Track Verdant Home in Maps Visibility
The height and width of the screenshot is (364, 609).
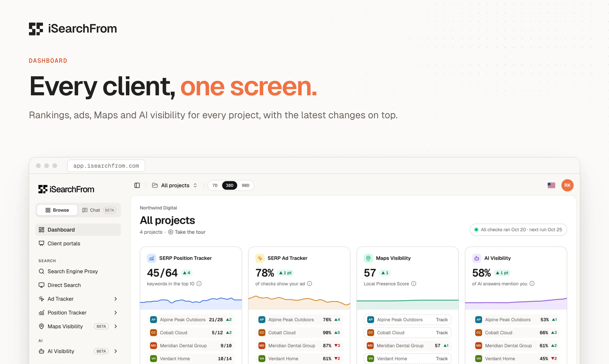442,359
